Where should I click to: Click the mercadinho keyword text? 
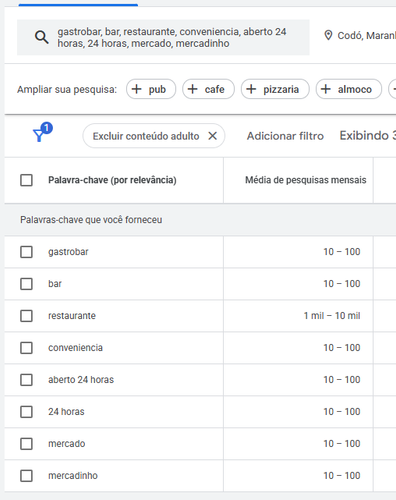point(73,476)
